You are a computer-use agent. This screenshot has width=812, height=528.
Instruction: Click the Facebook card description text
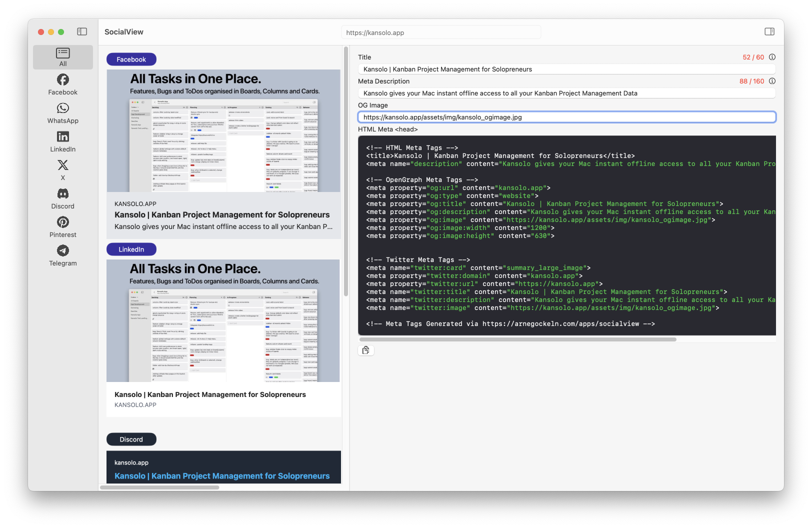[x=223, y=226]
